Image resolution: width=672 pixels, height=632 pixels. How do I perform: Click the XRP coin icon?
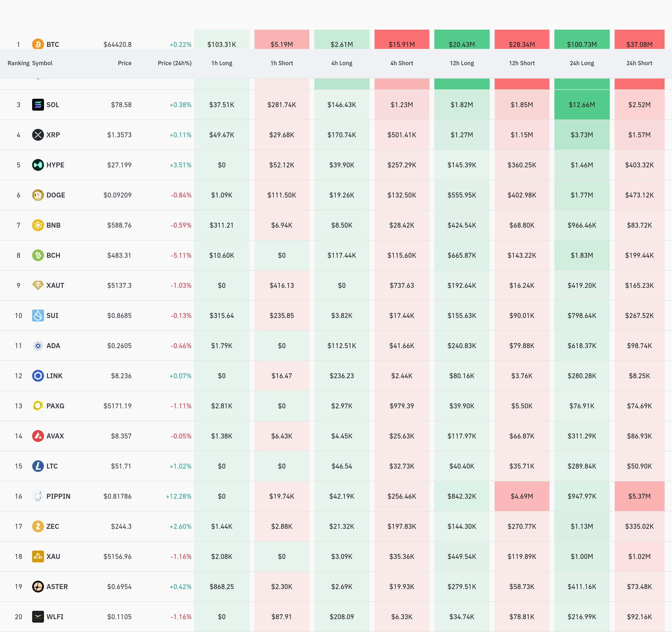tap(38, 135)
